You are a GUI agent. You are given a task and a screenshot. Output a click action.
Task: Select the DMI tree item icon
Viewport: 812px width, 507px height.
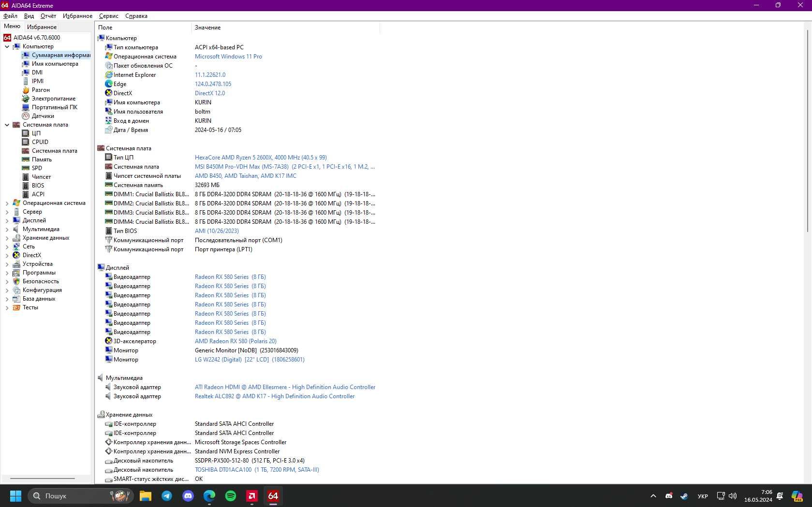(26, 72)
